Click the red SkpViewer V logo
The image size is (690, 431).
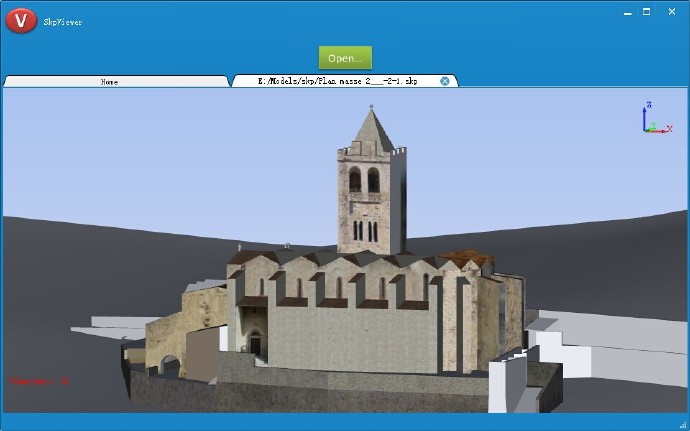(x=20, y=20)
